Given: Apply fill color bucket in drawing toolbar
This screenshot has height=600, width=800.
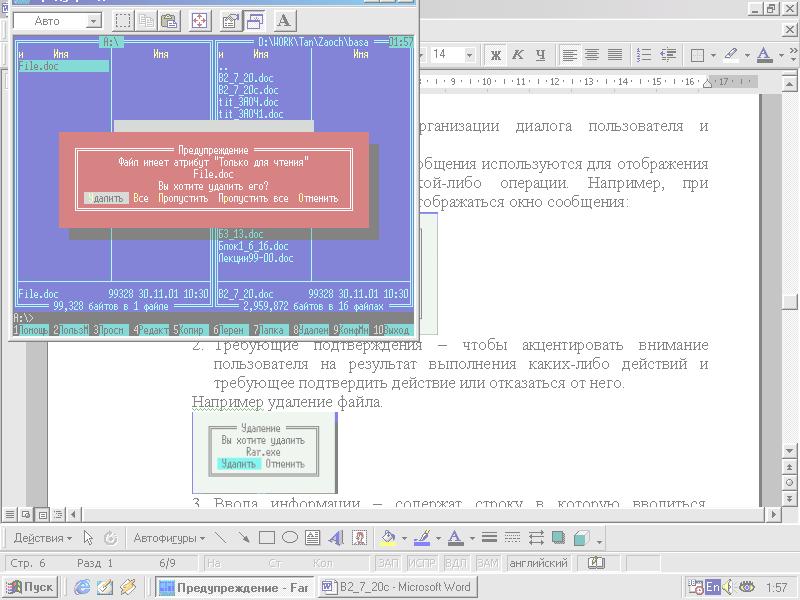Looking at the screenshot, I should [x=389, y=537].
